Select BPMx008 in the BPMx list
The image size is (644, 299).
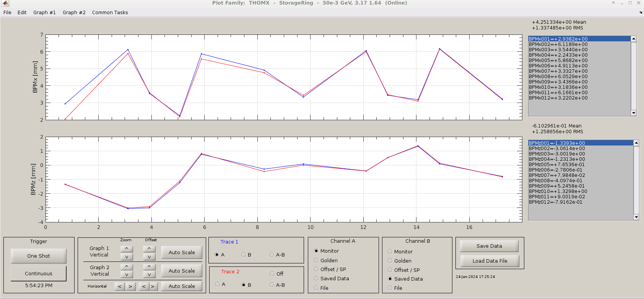(558, 77)
